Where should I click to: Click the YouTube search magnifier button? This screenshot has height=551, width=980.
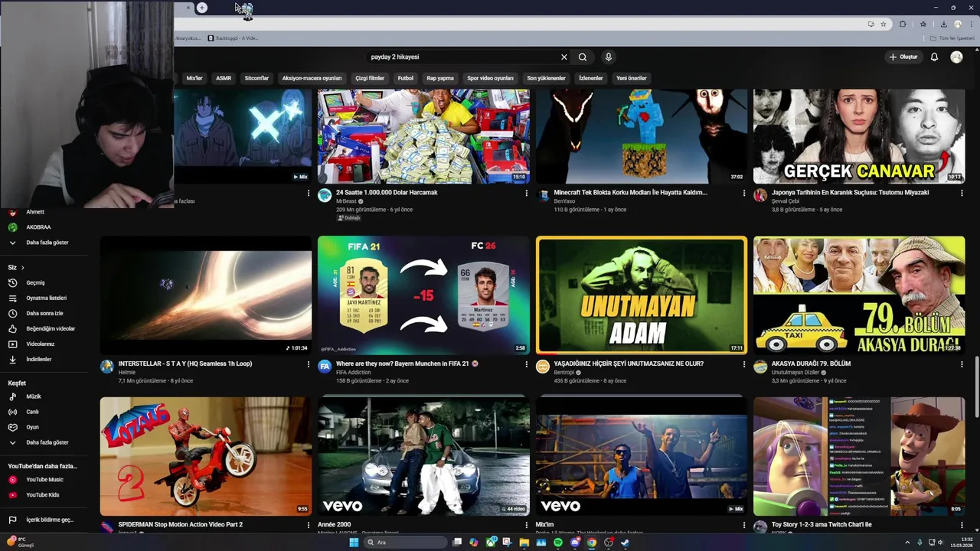coord(583,57)
